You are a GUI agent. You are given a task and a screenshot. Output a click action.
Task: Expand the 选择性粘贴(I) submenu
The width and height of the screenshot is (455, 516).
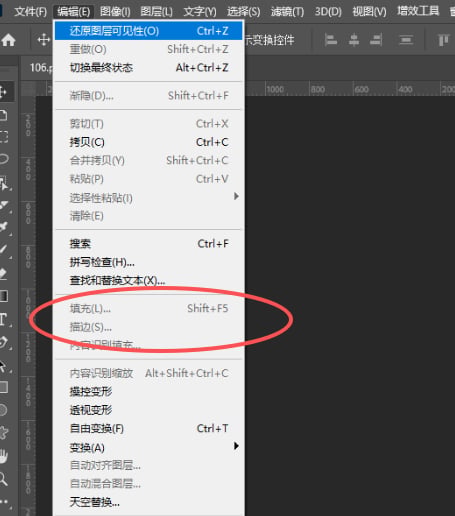149,198
